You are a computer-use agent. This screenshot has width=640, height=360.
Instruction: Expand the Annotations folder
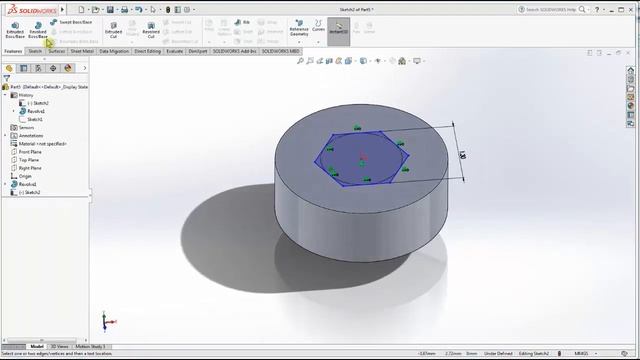click(x=5, y=136)
